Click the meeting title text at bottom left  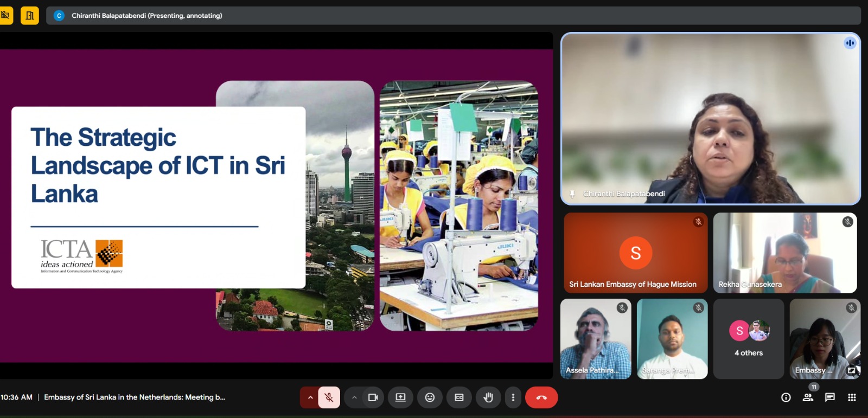click(x=135, y=397)
